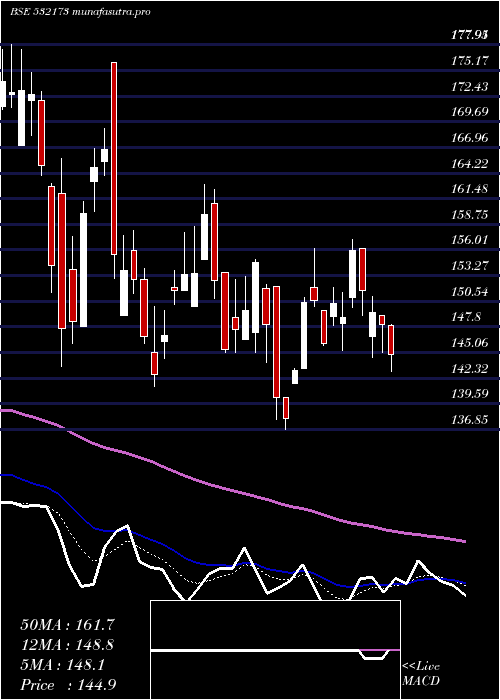Select the 156.01 price axis label

click(470, 240)
